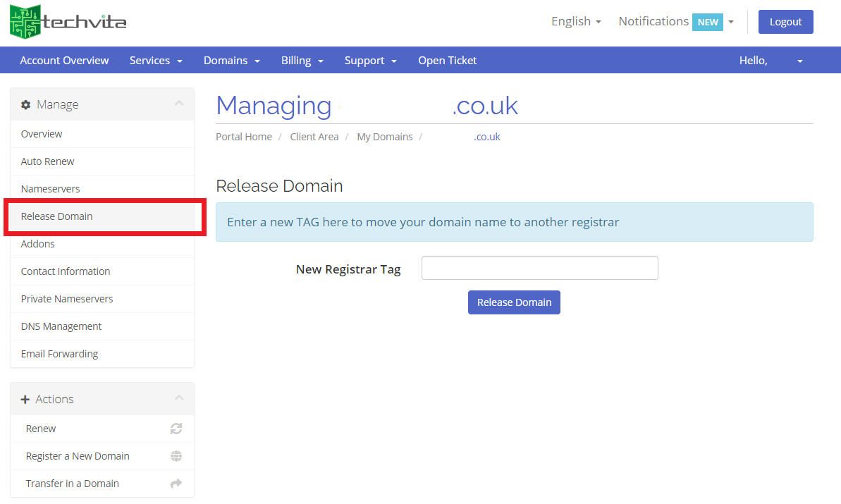Select Support from the navigation bar
The width and height of the screenshot is (841, 504).
tap(370, 60)
